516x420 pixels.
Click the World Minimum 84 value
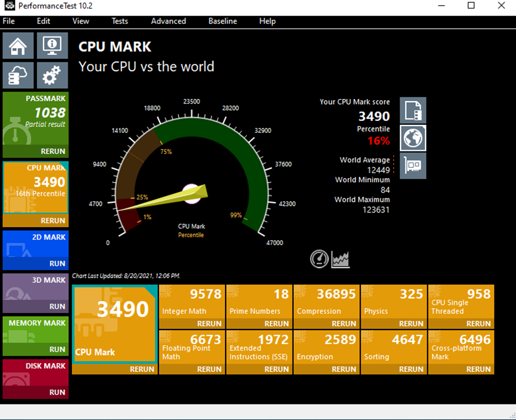[385, 190]
